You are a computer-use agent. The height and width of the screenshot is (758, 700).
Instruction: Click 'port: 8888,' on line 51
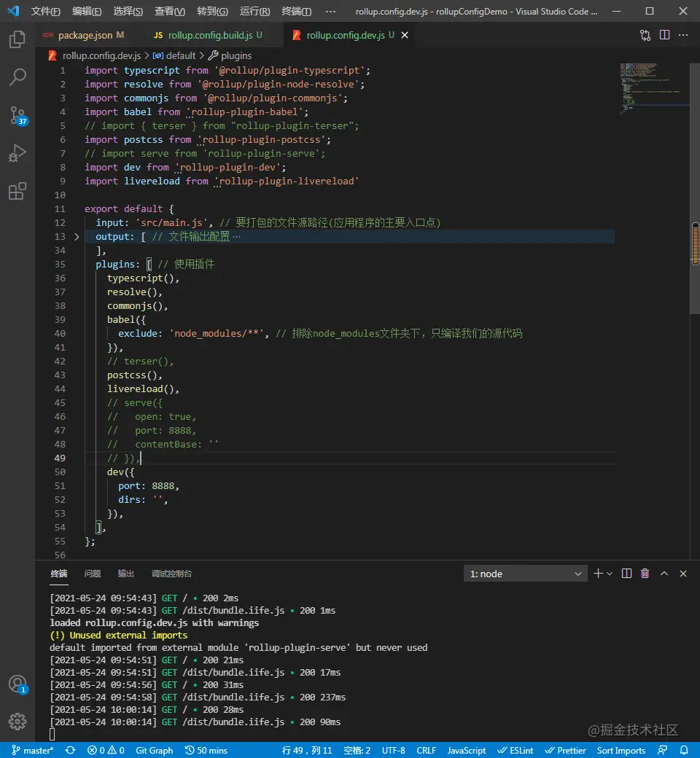(149, 486)
